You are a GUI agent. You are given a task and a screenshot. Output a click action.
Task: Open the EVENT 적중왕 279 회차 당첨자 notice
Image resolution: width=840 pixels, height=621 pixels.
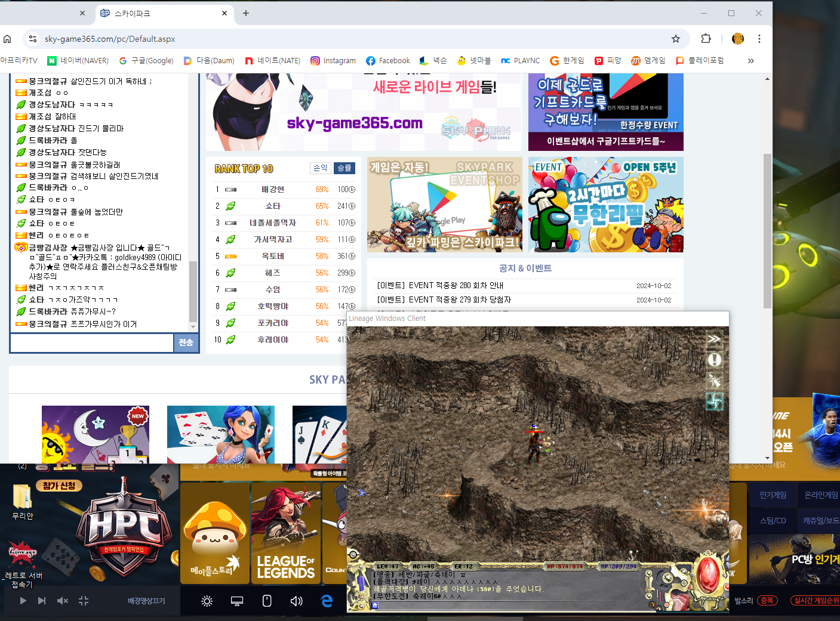coord(444,300)
